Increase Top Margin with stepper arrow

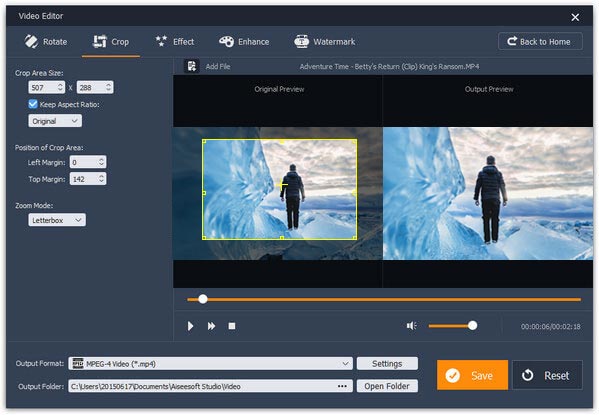101,176
